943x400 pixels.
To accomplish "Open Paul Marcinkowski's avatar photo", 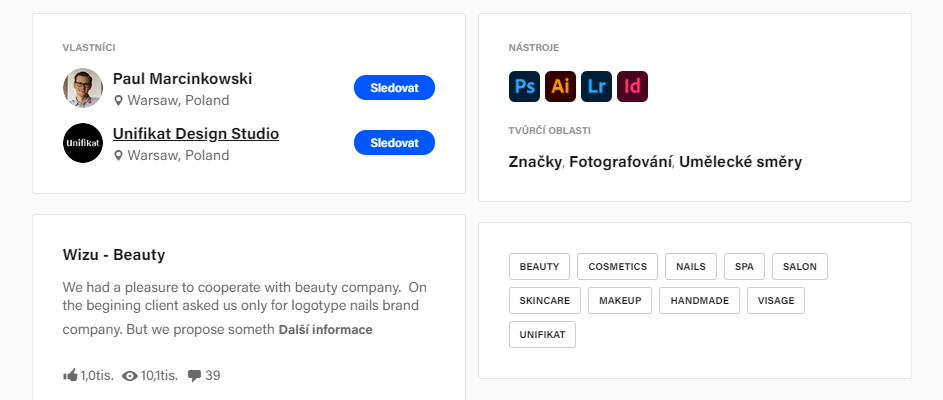I will click(83, 88).
